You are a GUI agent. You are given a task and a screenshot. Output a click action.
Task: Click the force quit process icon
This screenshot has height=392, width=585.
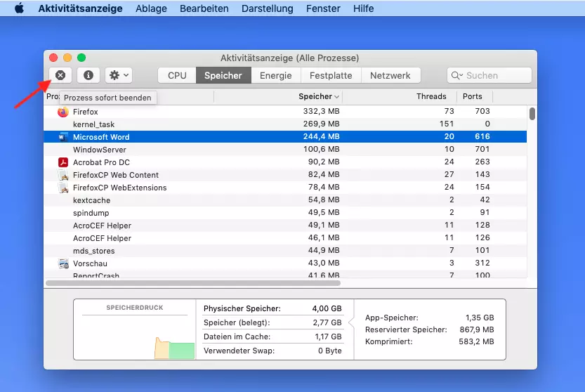tap(60, 75)
